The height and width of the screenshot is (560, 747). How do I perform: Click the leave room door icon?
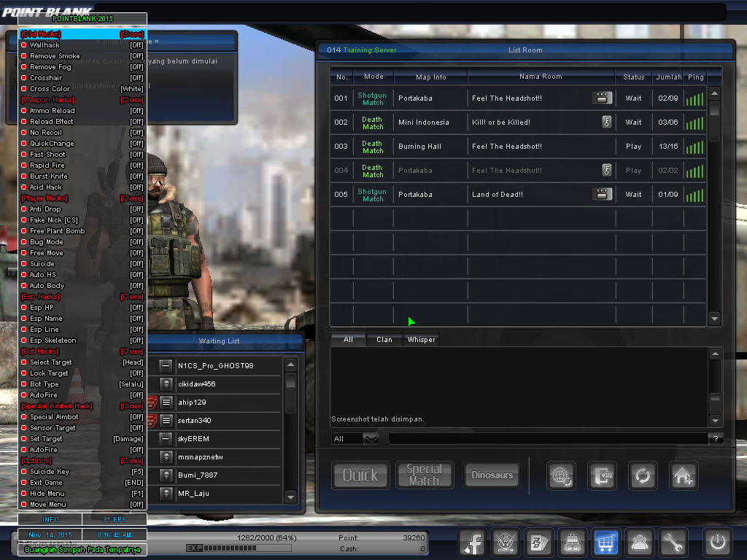(x=602, y=475)
